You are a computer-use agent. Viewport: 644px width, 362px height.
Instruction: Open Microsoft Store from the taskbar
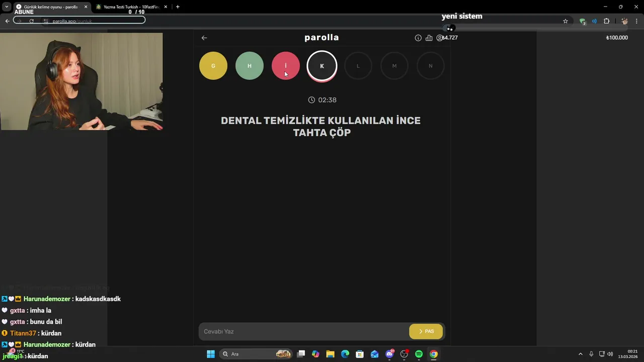[x=360, y=354]
